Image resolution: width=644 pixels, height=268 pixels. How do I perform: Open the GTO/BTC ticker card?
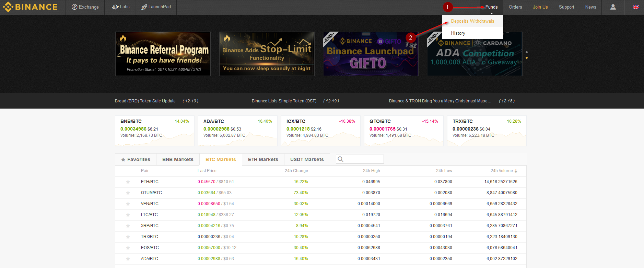click(x=404, y=131)
